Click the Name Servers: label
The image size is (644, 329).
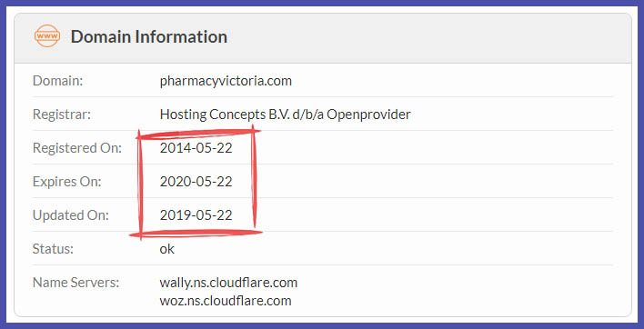[76, 283]
